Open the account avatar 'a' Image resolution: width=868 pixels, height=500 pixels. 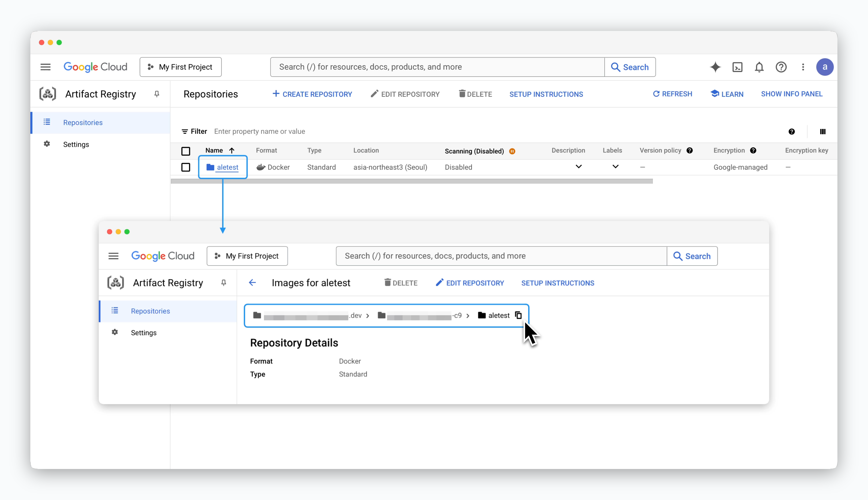(x=825, y=67)
